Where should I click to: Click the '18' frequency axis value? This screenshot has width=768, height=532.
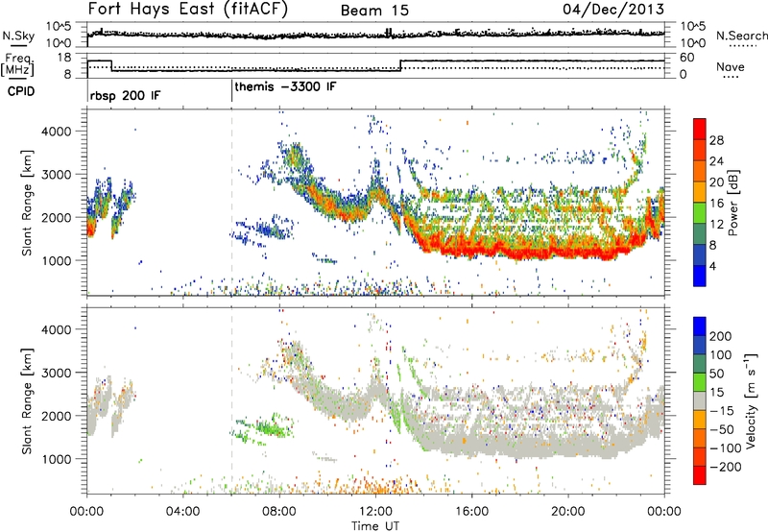point(64,58)
